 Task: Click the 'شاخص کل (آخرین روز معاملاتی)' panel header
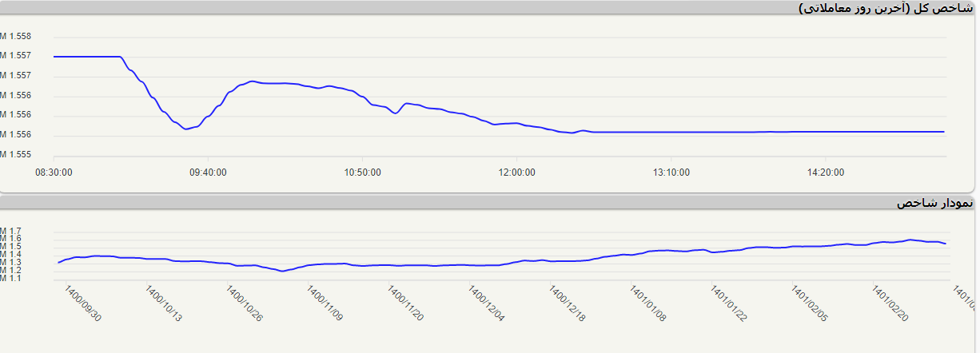pyautogui.click(x=887, y=8)
